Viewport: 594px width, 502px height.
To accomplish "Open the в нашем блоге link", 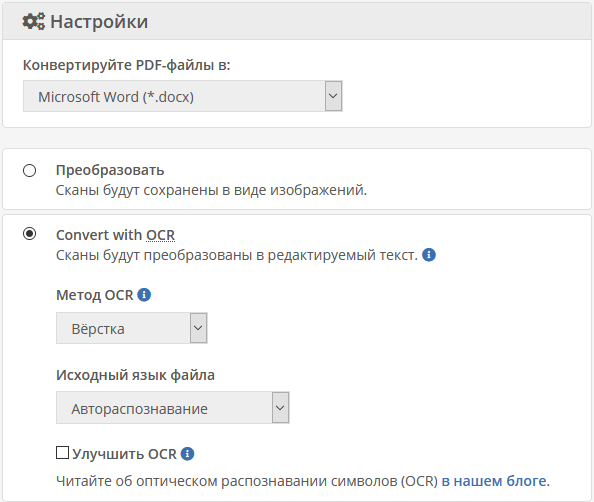I will point(494,481).
